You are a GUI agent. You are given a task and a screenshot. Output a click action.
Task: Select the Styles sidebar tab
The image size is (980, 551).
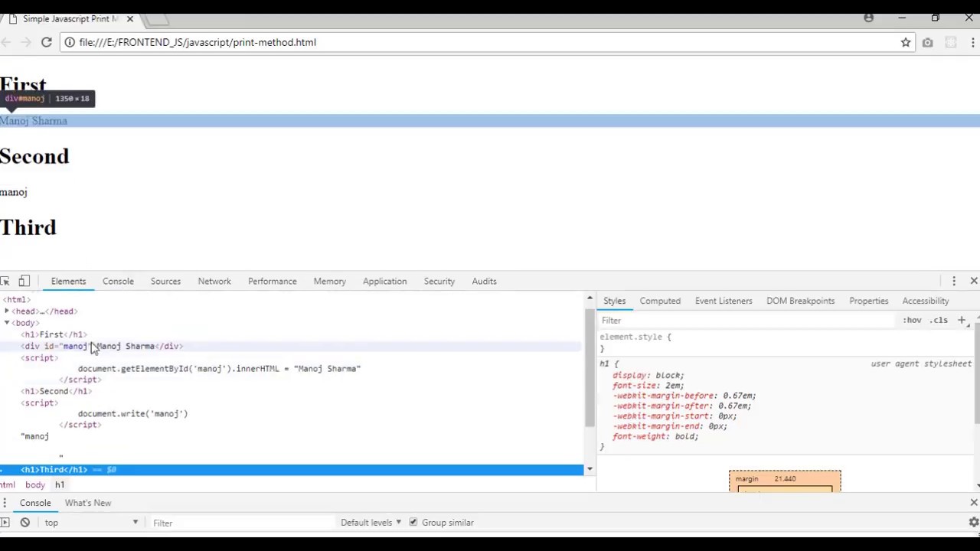click(x=614, y=301)
